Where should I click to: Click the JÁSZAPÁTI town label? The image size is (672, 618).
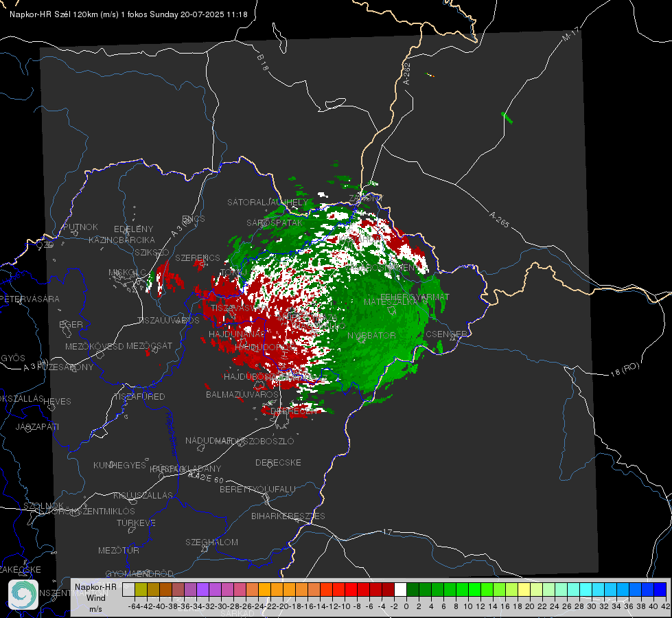[x=37, y=426]
